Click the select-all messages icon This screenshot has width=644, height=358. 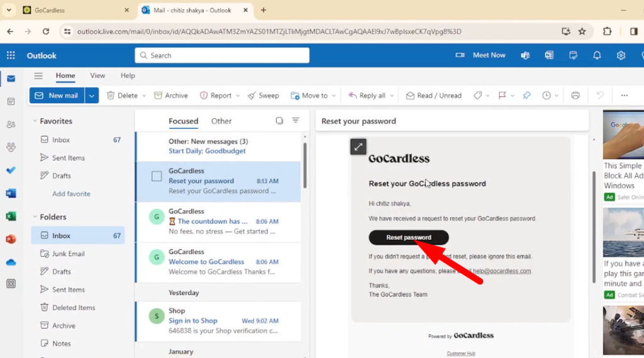279,121
